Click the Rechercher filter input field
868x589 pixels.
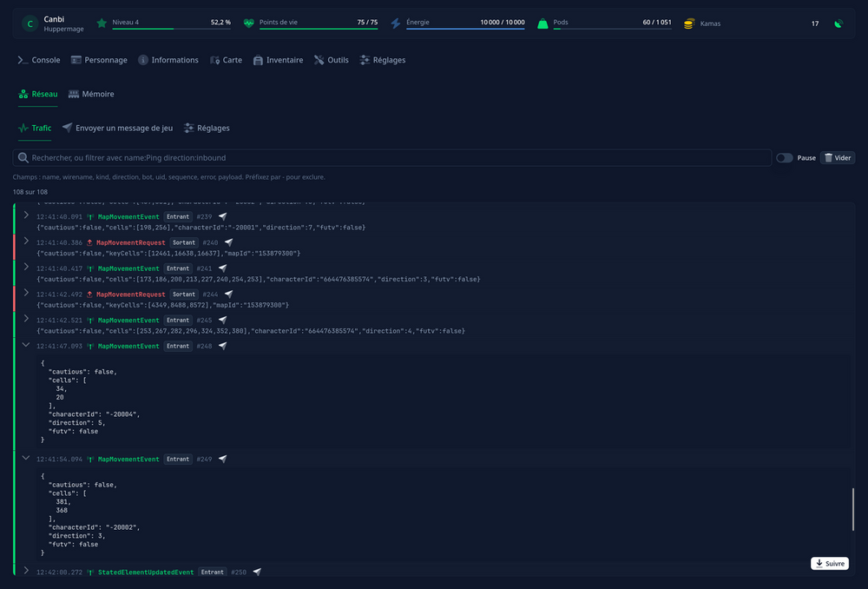[392, 158]
